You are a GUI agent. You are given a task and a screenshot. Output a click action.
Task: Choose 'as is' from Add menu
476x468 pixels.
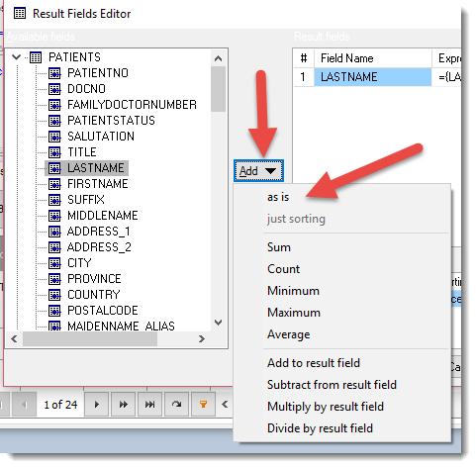(x=278, y=197)
